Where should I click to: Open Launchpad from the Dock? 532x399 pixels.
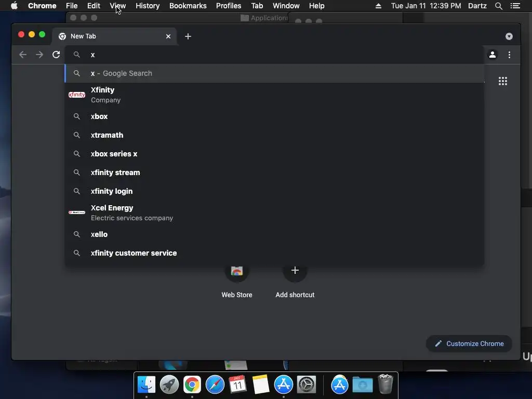click(169, 385)
